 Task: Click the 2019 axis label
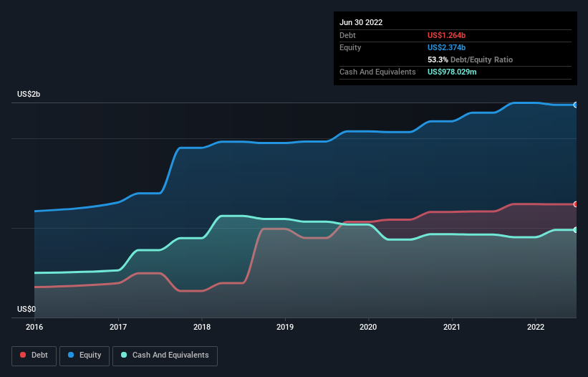pos(285,327)
